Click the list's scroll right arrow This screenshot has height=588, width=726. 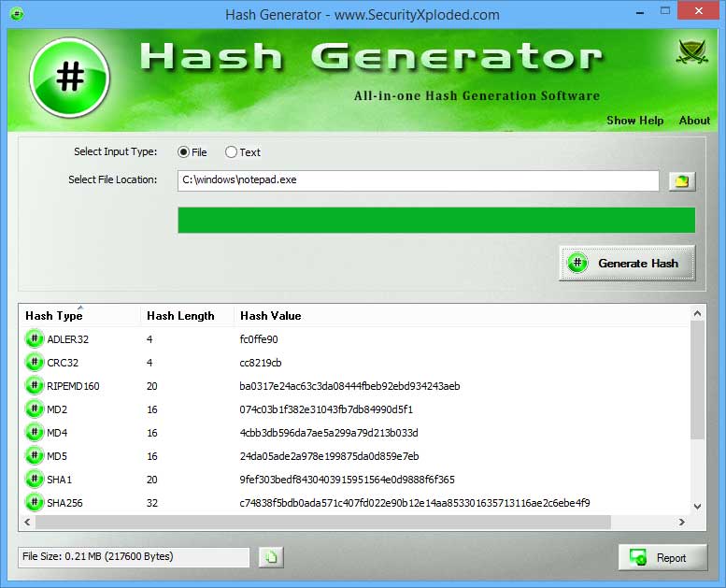pyautogui.click(x=681, y=522)
